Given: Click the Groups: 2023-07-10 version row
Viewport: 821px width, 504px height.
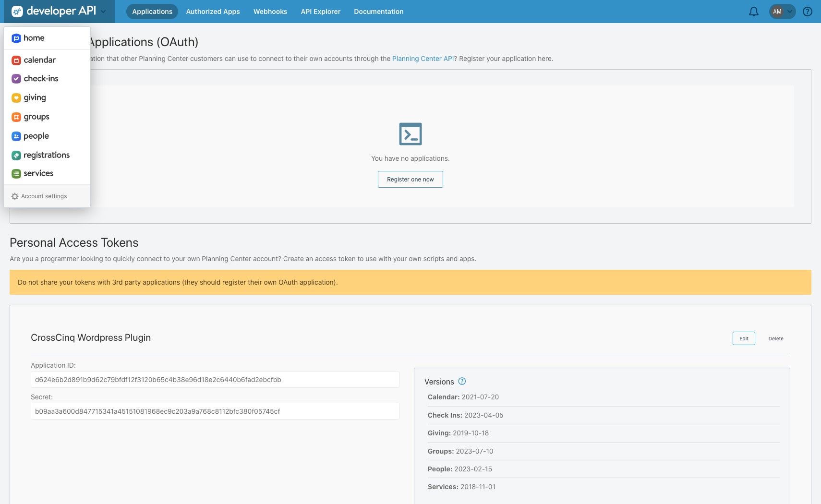Looking at the screenshot, I should coord(604,451).
